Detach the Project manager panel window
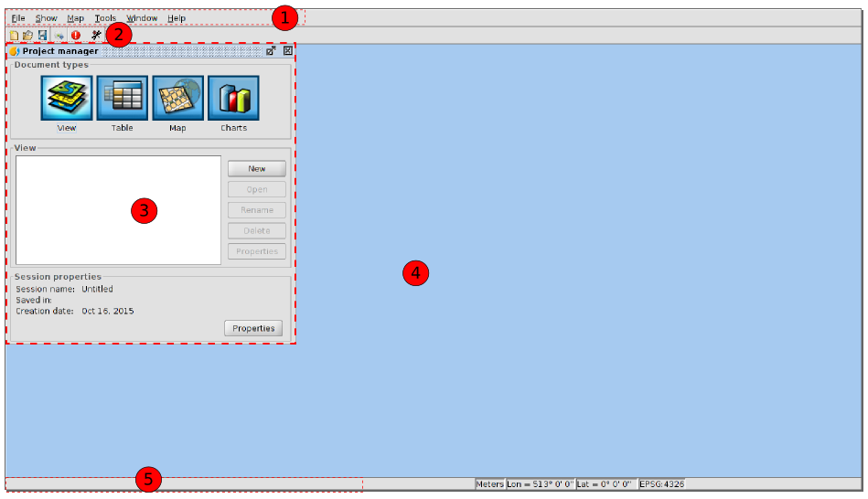This screenshot has width=868, height=499. (x=271, y=51)
